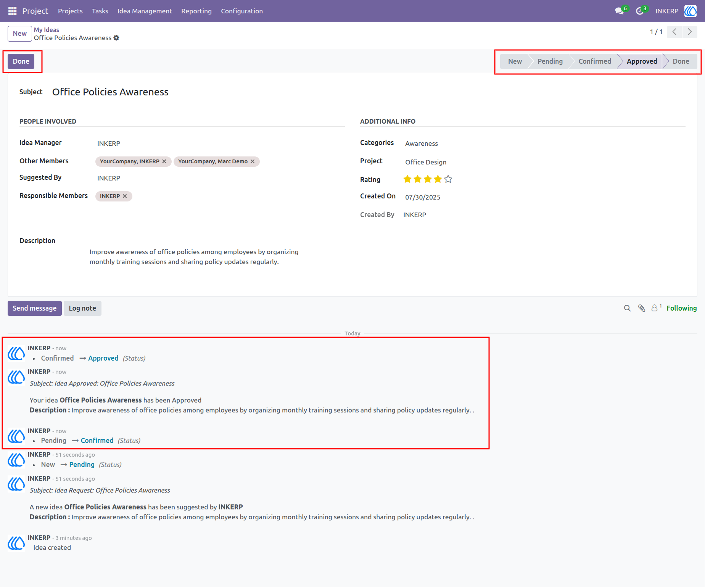Remove INKERP responsible member tag
Viewport: 705px width, 588px height.
[x=125, y=196]
